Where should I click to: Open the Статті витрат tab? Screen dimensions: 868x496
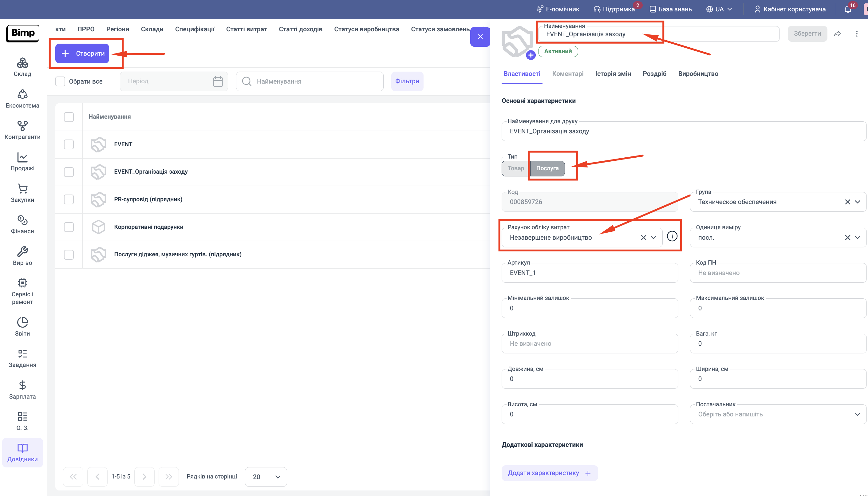(246, 29)
